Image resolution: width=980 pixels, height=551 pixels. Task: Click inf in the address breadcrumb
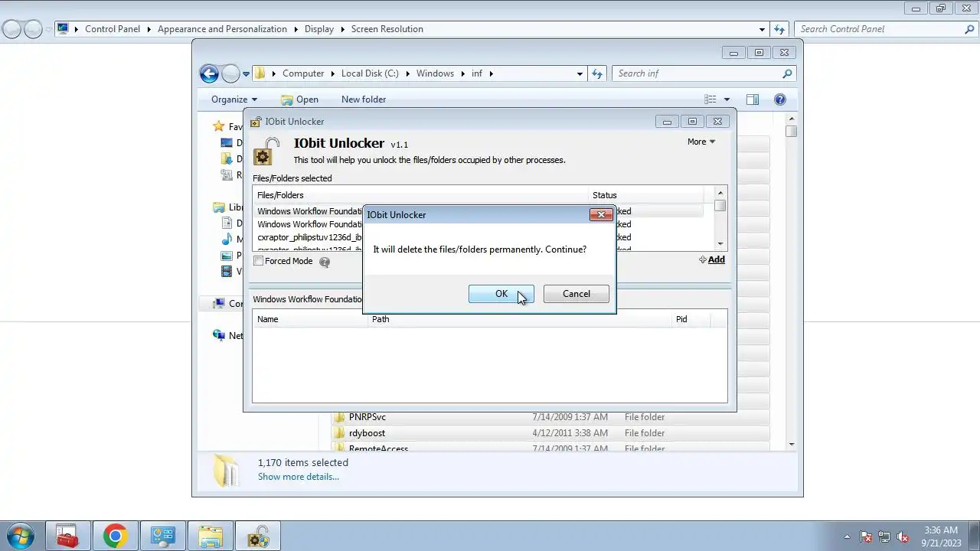(477, 73)
